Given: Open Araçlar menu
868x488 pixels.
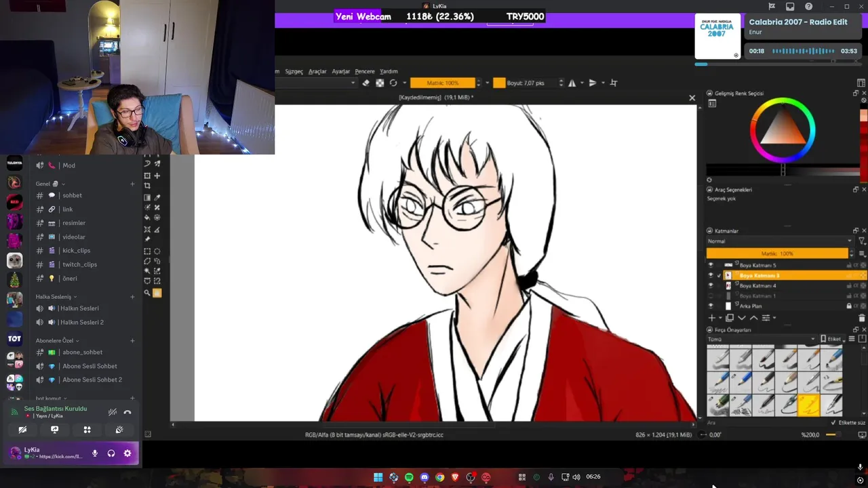Looking at the screenshot, I should tap(317, 71).
